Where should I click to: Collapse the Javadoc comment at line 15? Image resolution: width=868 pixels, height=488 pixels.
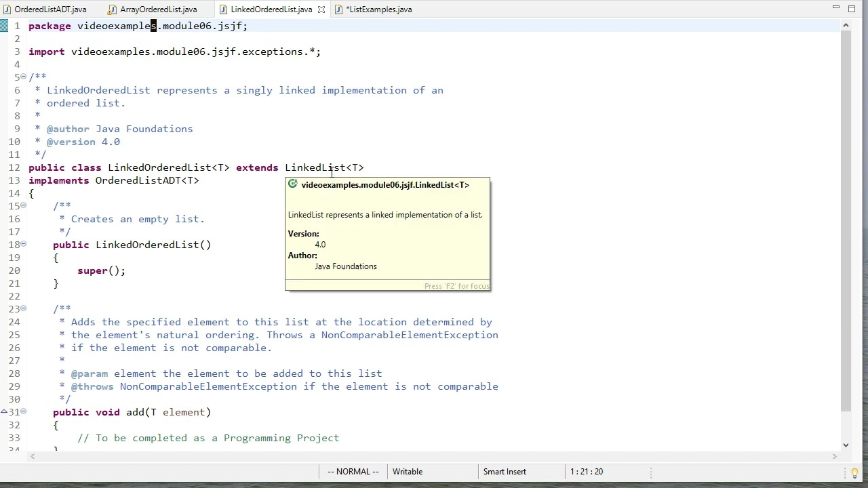coord(23,205)
